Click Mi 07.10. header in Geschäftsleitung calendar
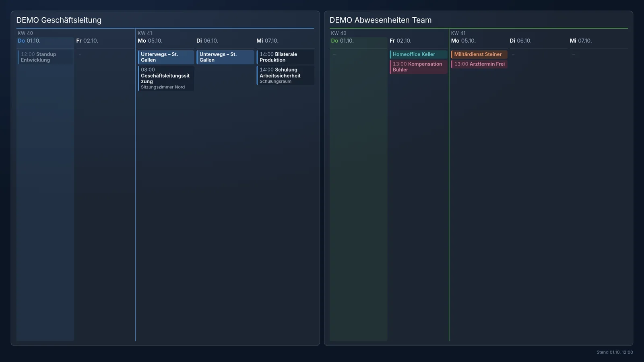The image size is (644, 362). tap(268, 41)
